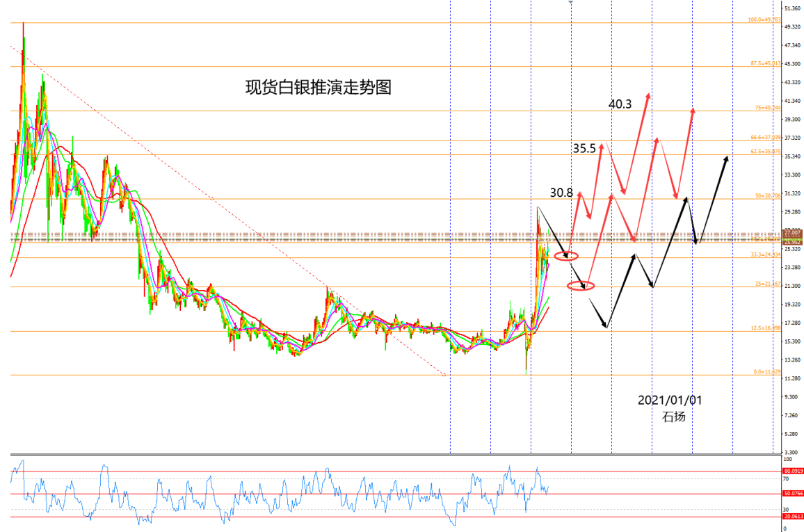Click the 27.007 price tag on axis
804x532 pixels.
click(793, 233)
